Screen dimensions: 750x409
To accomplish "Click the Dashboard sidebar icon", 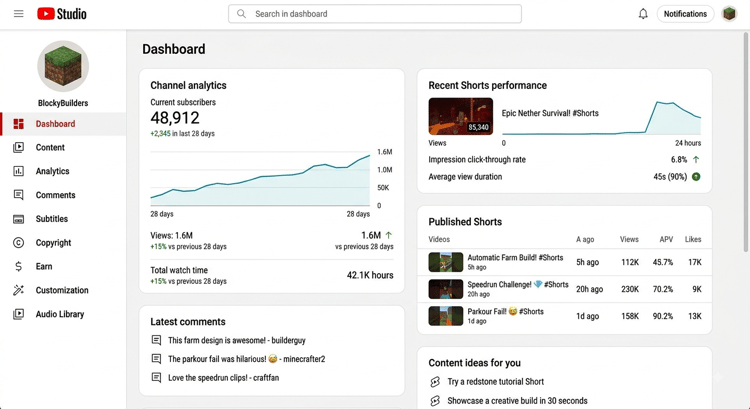I will [x=19, y=124].
